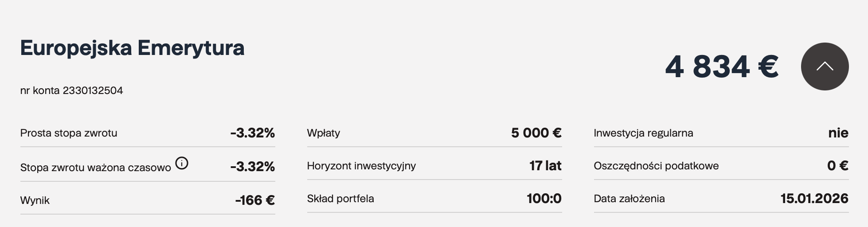The width and height of the screenshot is (868, 227).
Task: Collapse the Europejska Emerytura details panel
Action: coord(825,67)
